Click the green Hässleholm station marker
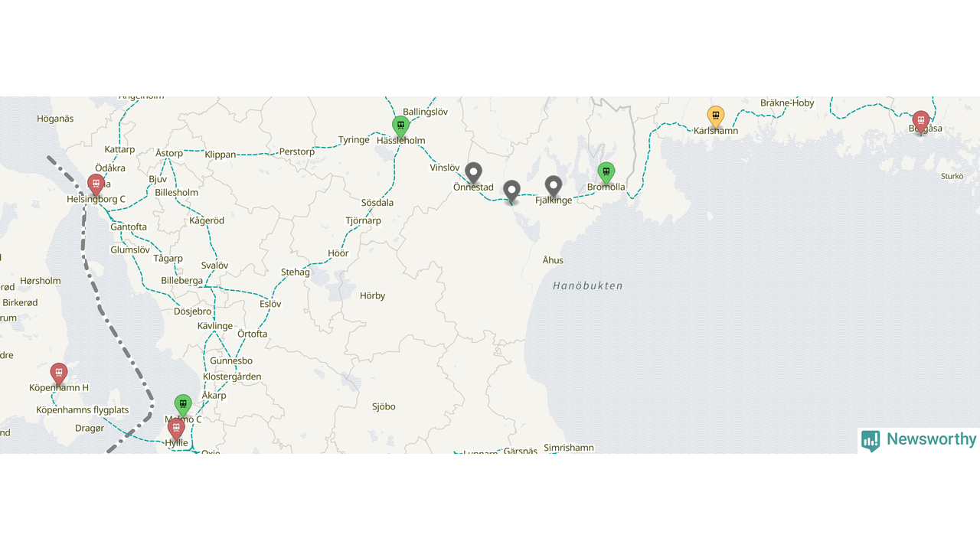Viewport: 980px width, 551px height. (400, 126)
